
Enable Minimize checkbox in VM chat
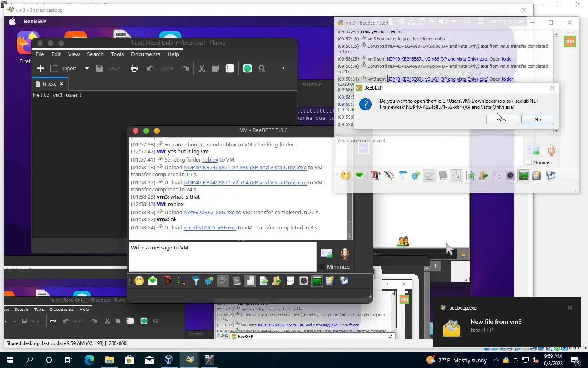(x=322, y=267)
